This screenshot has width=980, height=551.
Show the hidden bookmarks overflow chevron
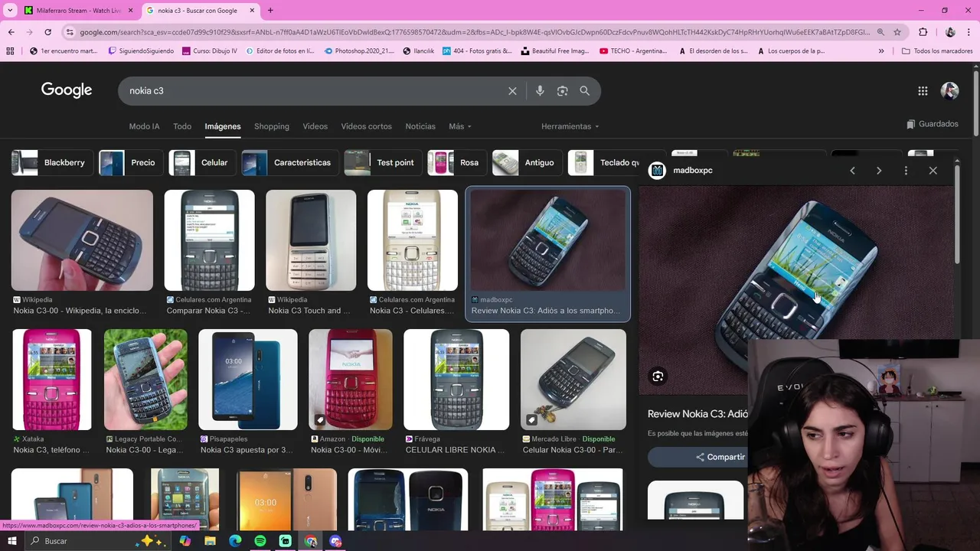(880, 51)
